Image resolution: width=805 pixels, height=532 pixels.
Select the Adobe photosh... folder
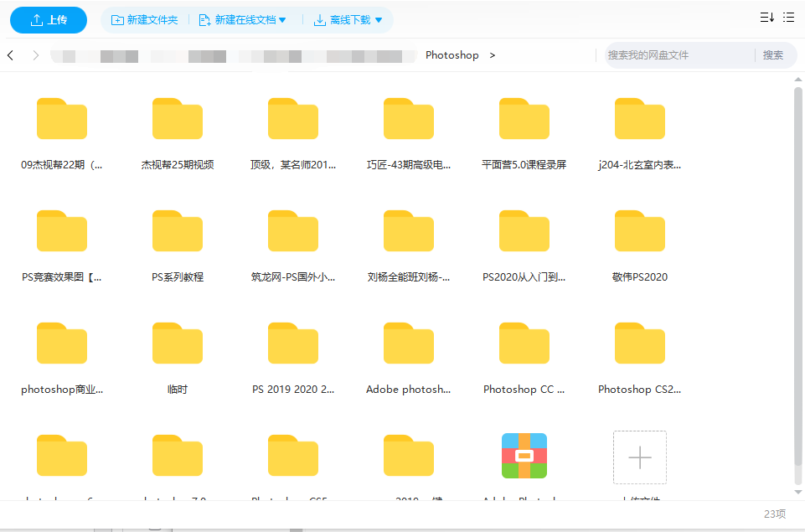click(x=409, y=359)
